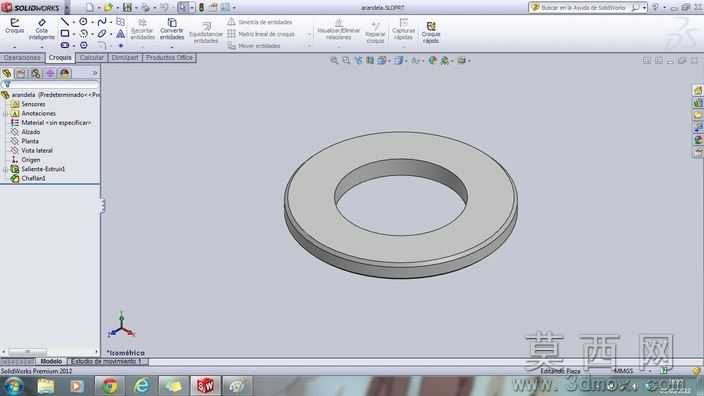
Task: Select Modelo bottom tab
Action: click(51, 361)
